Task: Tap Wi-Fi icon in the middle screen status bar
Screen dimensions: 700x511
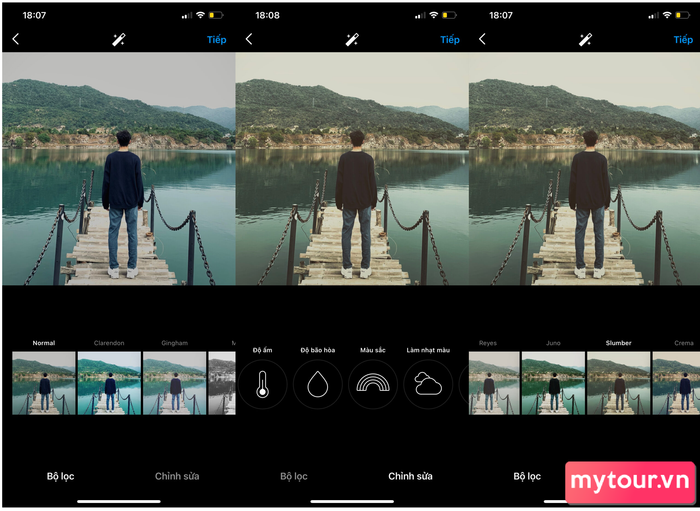Action: click(433, 15)
